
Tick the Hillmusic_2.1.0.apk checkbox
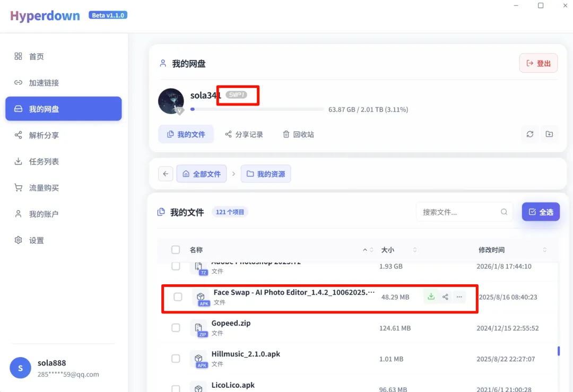[x=176, y=359]
